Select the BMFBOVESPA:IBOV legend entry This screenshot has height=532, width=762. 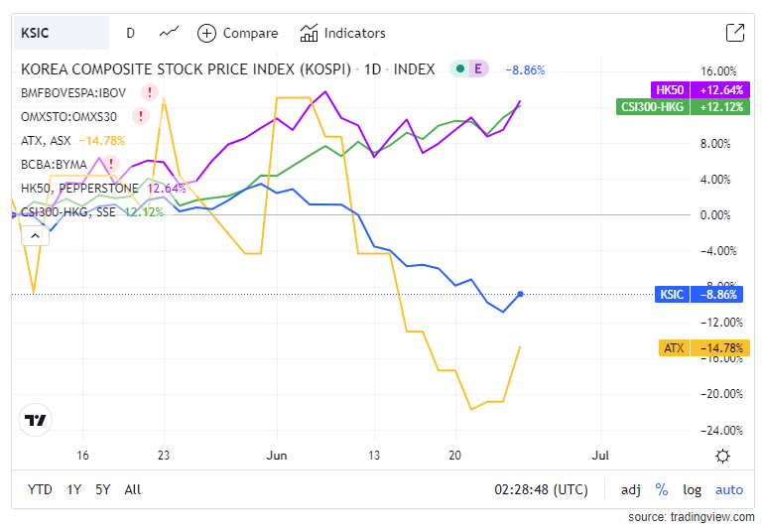pos(73,92)
